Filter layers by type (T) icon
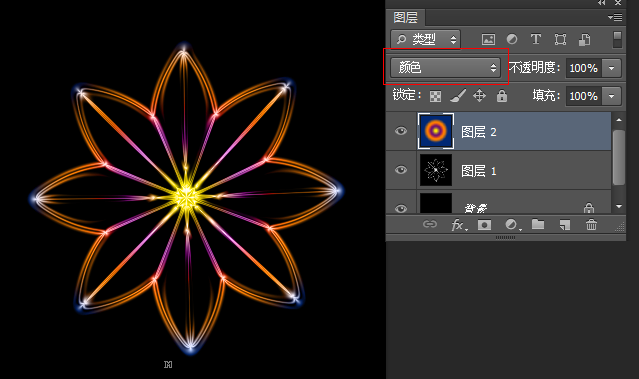The image size is (639, 379). tap(535, 39)
